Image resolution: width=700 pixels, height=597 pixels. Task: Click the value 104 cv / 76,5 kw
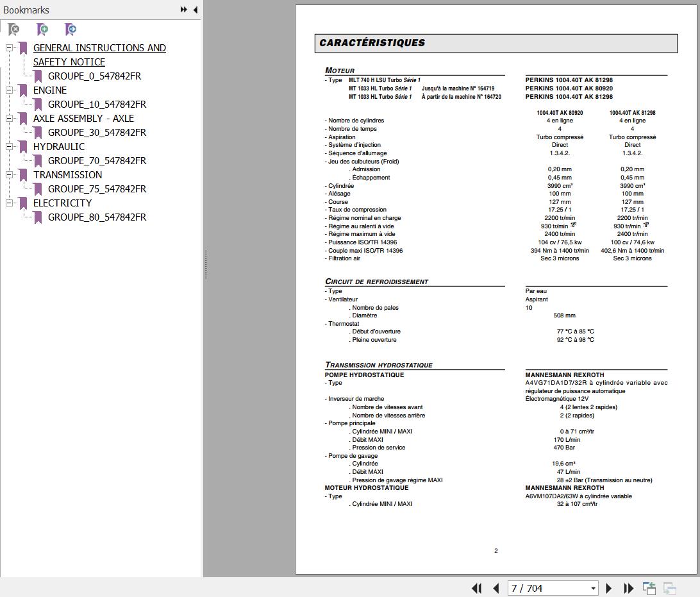coord(560,242)
